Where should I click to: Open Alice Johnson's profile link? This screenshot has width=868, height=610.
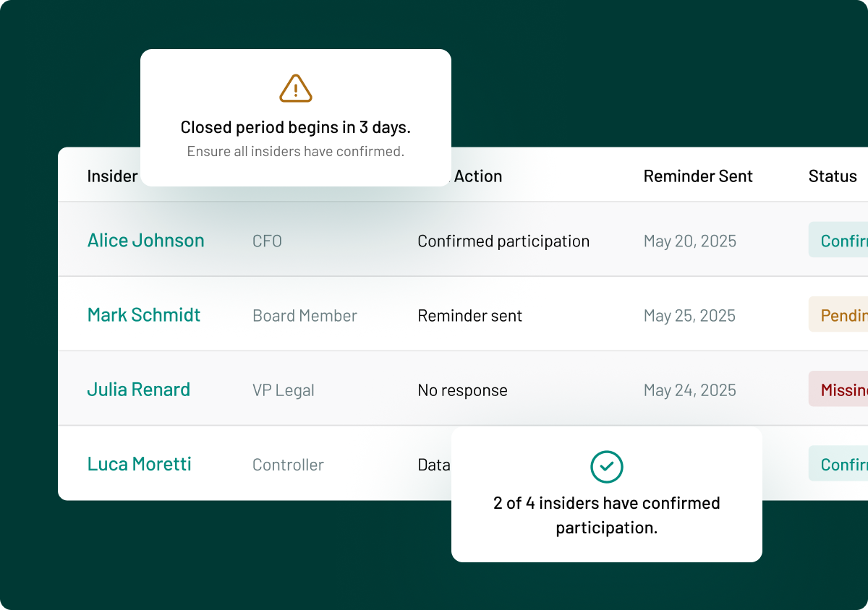[x=145, y=240]
